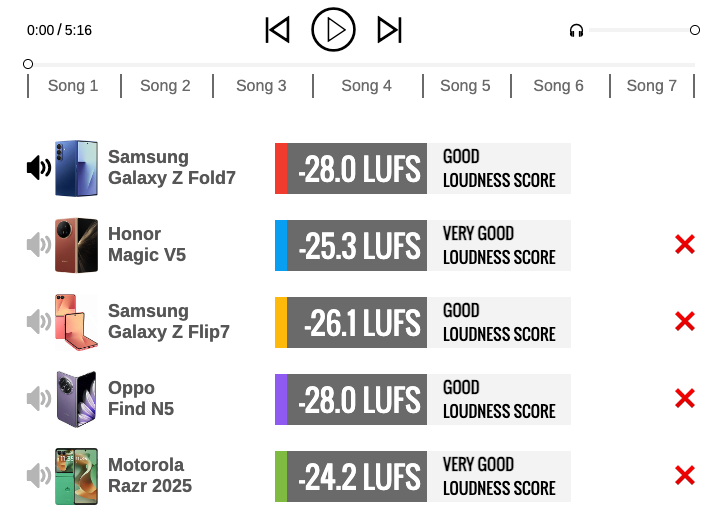This screenshot has height=522, width=724.
Task: Unmute the Honor Magic V5 speaker
Action: (x=39, y=245)
